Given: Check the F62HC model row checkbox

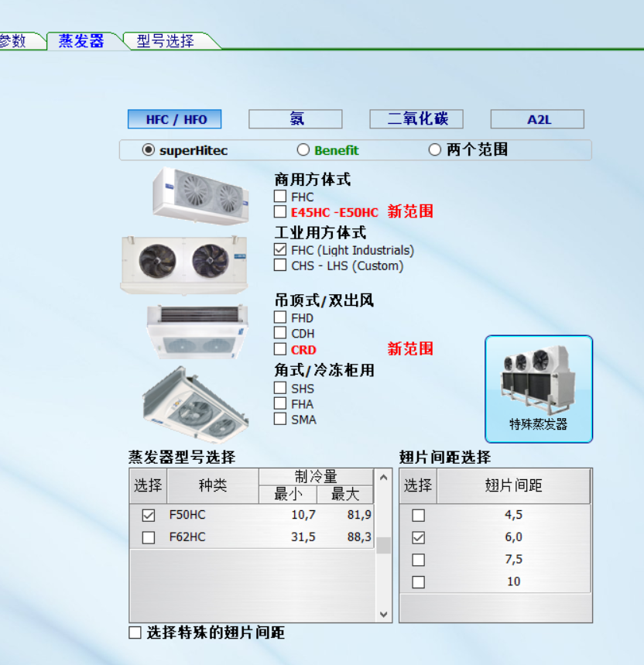Looking at the screenshot, I should click(149, 537).
